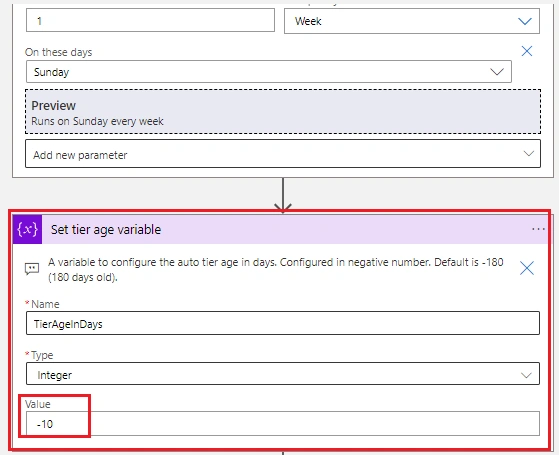Click Runs on Sunday every week text
The height and width of the screenshot is (455, 559).
(x=97, y=121)
